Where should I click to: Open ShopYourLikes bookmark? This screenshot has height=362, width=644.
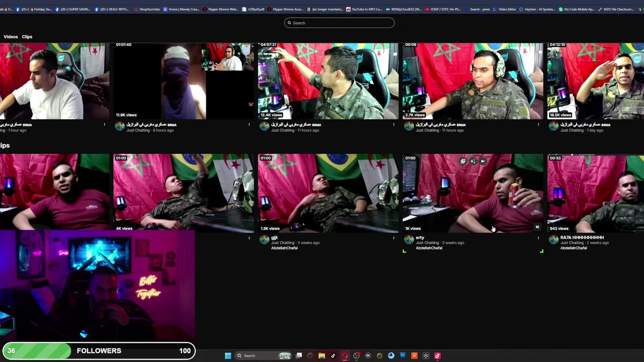click(146, 9)
